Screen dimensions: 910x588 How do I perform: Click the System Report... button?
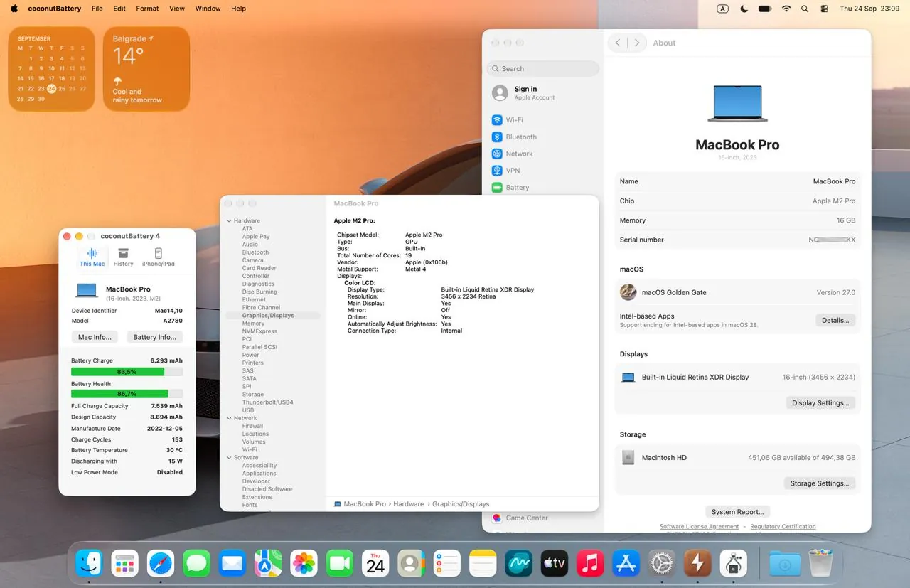738,512
